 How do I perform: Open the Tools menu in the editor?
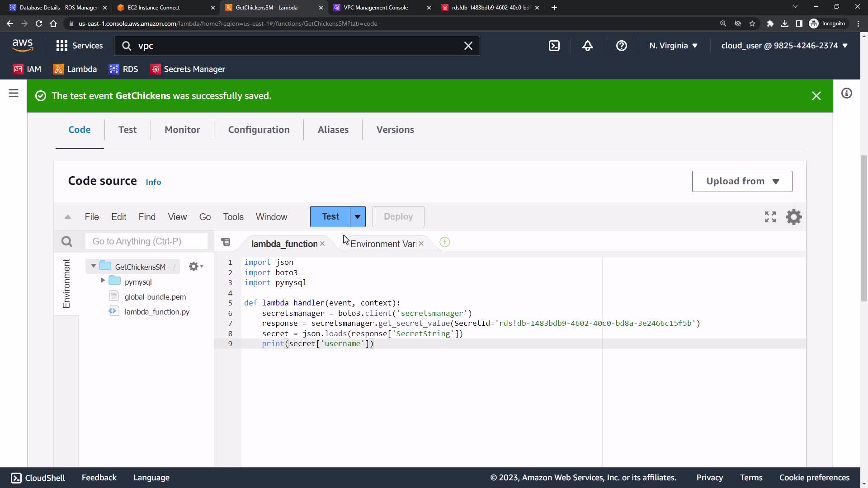[233, 217]
